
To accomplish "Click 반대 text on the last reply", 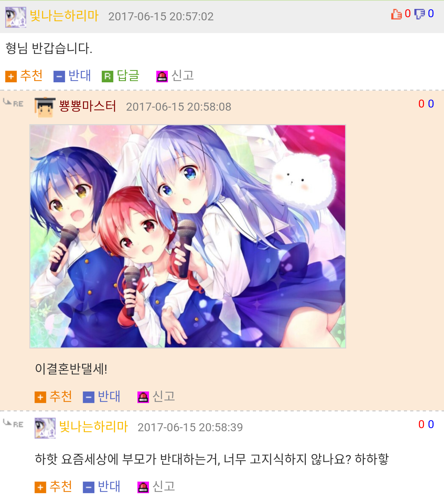I will (109, 487).
